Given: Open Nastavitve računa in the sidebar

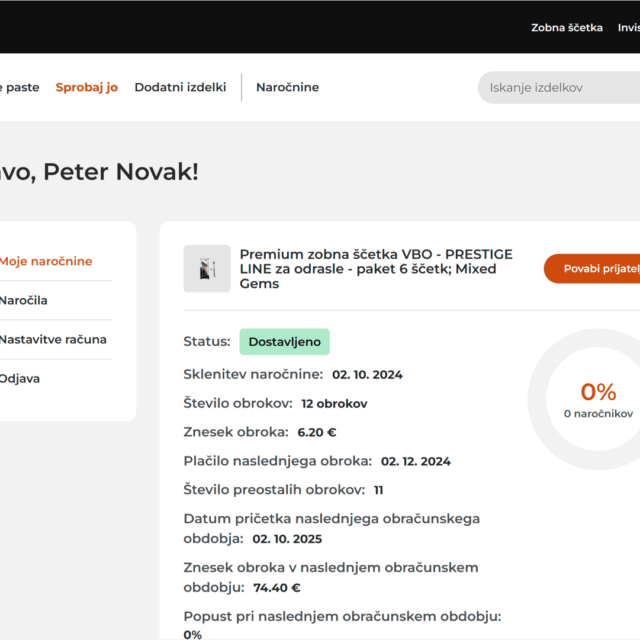Looking at the screenshot, I should (53, 339).
